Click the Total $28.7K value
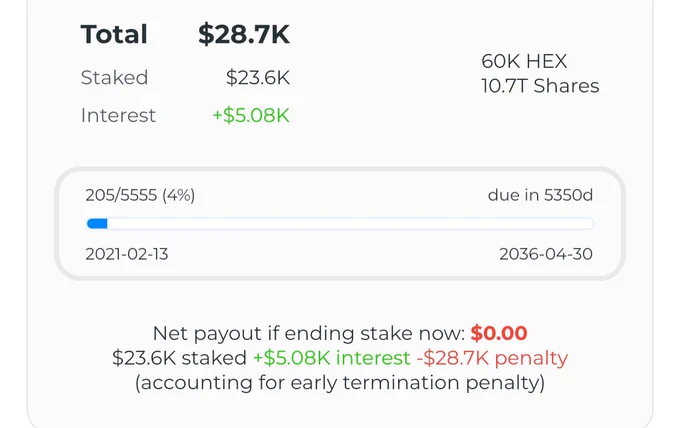680x428 pixels. pyautogui.click(x=244, y=34)
